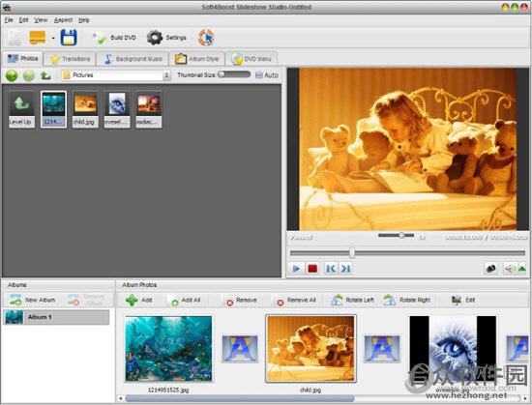Image resolution: width=532 pixels, height=405 pixels.
Task: Select the child.jpg album photo
Action: click(x=310, y=349)
